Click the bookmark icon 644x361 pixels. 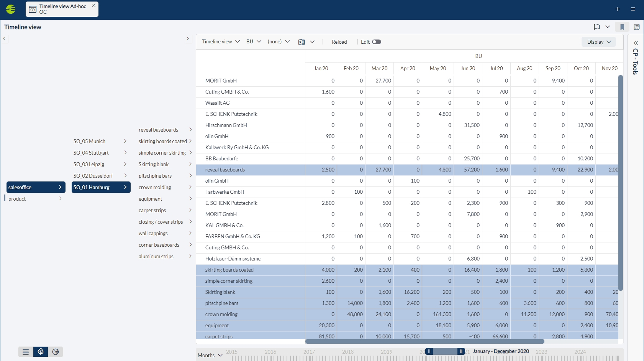622,27
